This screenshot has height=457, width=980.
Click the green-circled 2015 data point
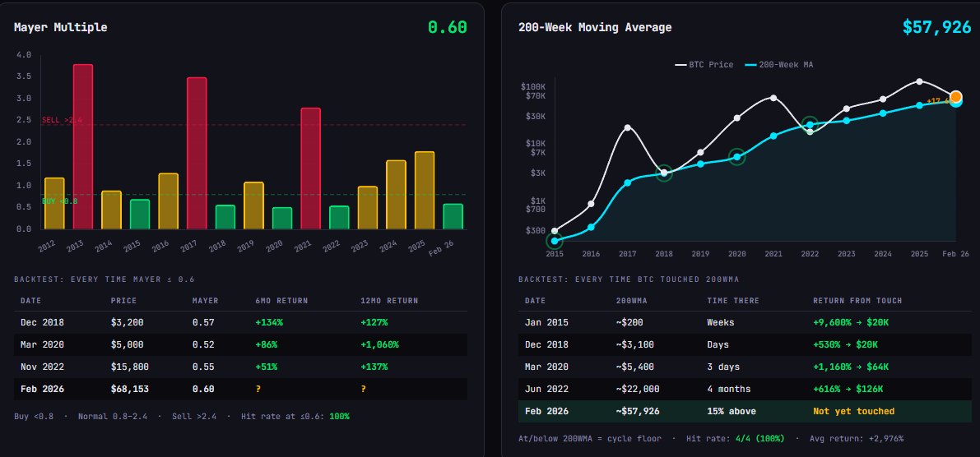555,241
